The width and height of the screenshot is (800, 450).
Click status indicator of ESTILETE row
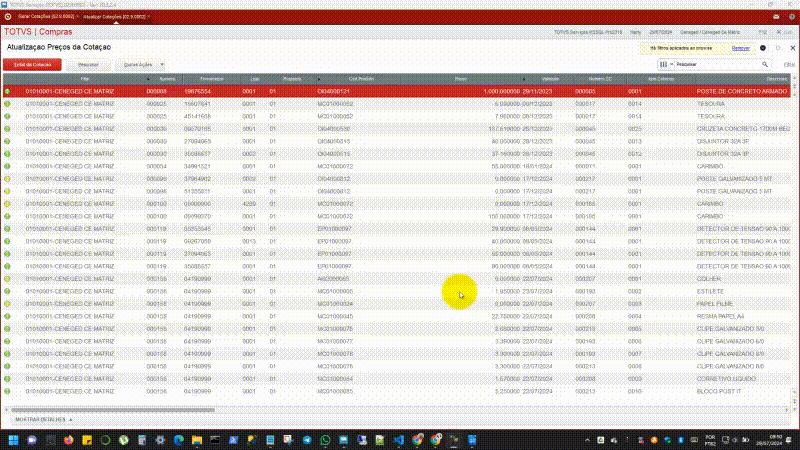point(7,291)
